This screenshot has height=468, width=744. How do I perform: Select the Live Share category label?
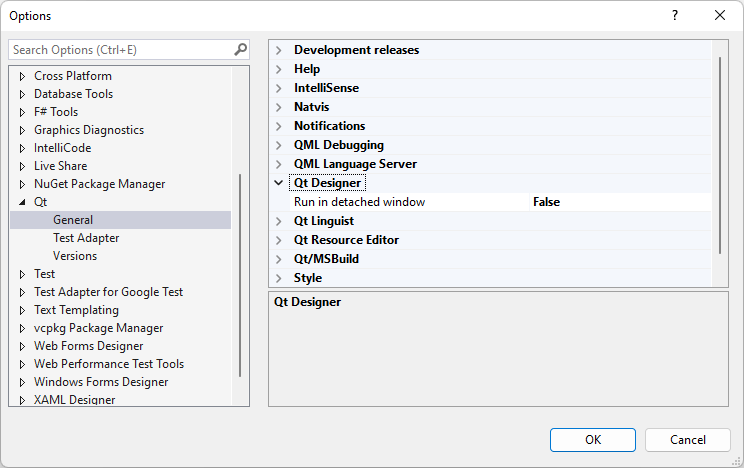point(60,166)
